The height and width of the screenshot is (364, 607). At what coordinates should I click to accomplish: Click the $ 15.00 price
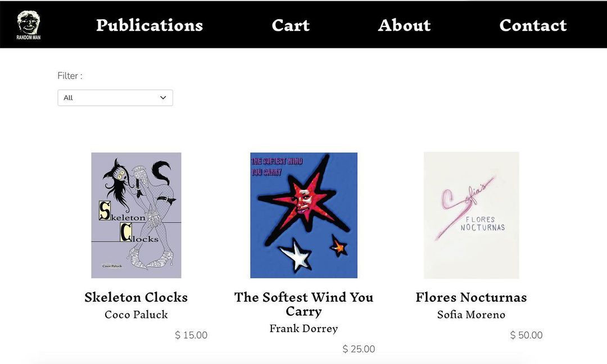[191, 335]
